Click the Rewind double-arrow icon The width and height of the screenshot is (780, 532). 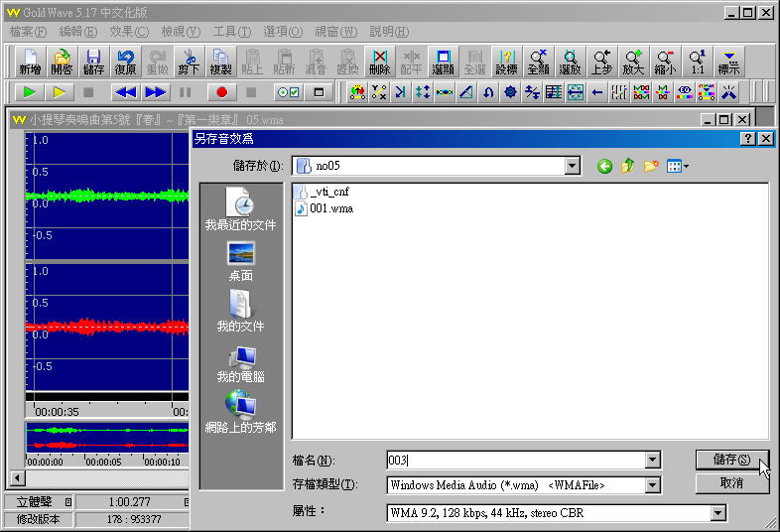coord(125,92)
